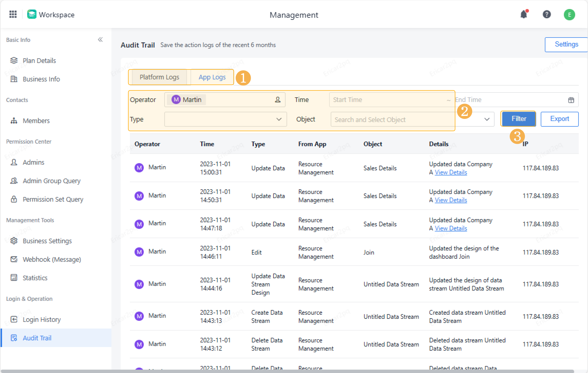This screenshot has width=588, height=373.
Task: Switch to the App Logs tab
Action: point(212,77)
